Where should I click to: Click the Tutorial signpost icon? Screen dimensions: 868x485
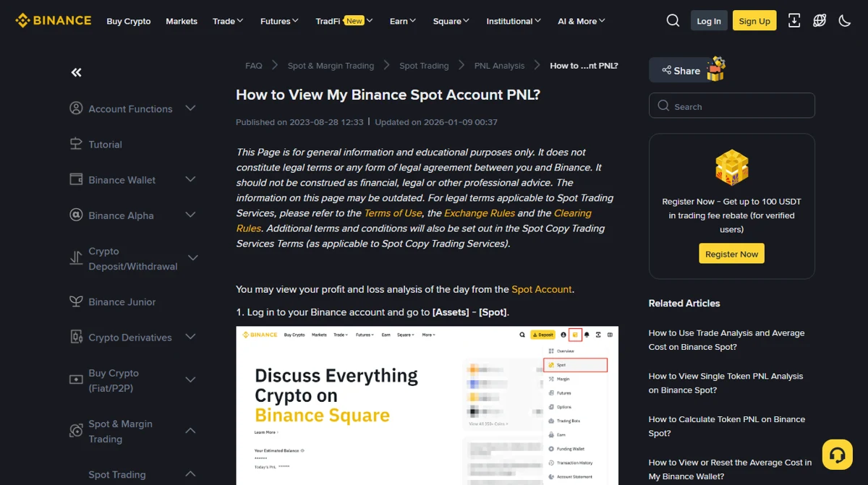[x=76, y=144]
